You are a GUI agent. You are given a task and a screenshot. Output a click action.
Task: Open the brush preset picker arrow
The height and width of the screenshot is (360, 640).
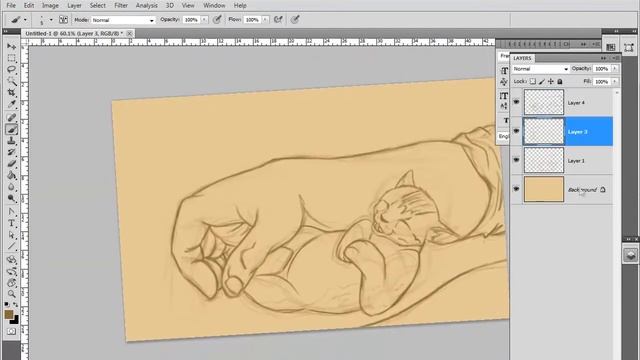pyautogui.click(x=51, y=20)
